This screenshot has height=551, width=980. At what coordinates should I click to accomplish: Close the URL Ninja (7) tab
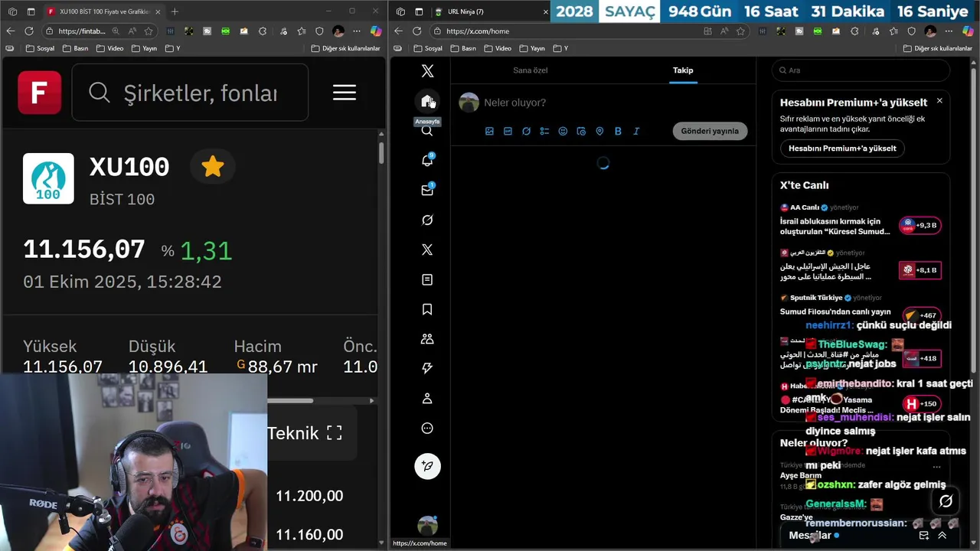[545, 11]
